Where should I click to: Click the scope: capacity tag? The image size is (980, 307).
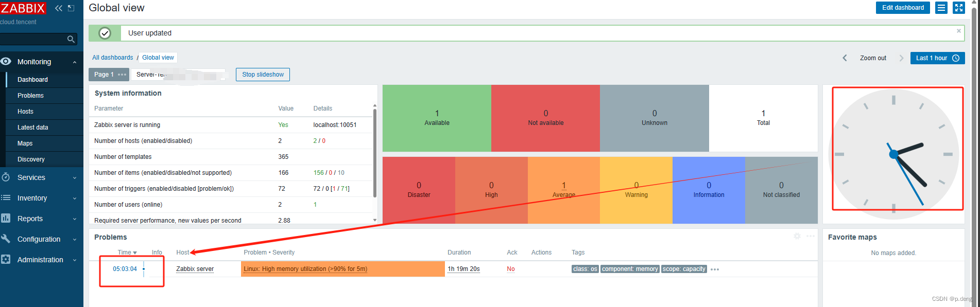(684, 269)
